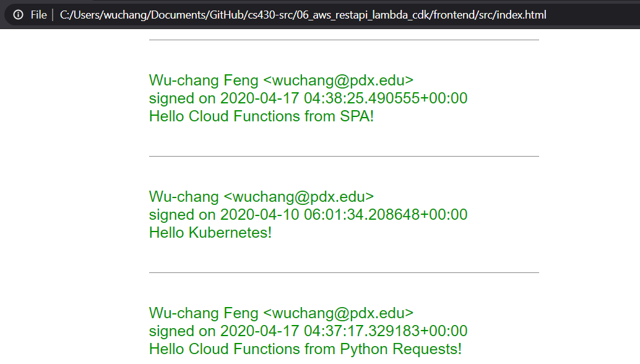Select the "Hello Cloud Functions from SPA!" message
The height and width of the screenshot is (364, 640).
[x=261, y=116]
